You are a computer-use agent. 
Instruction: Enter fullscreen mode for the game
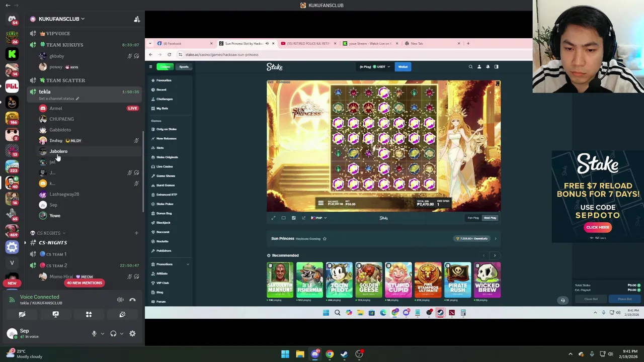click(273, 218)
